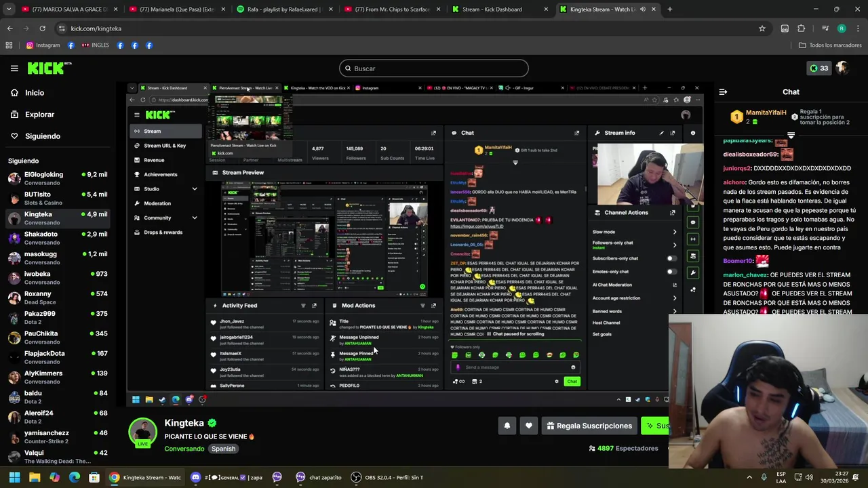This screenshot has height=488, width=868.
Task: Click the green Suscribirse button
Action: click(x=656, y=426)
